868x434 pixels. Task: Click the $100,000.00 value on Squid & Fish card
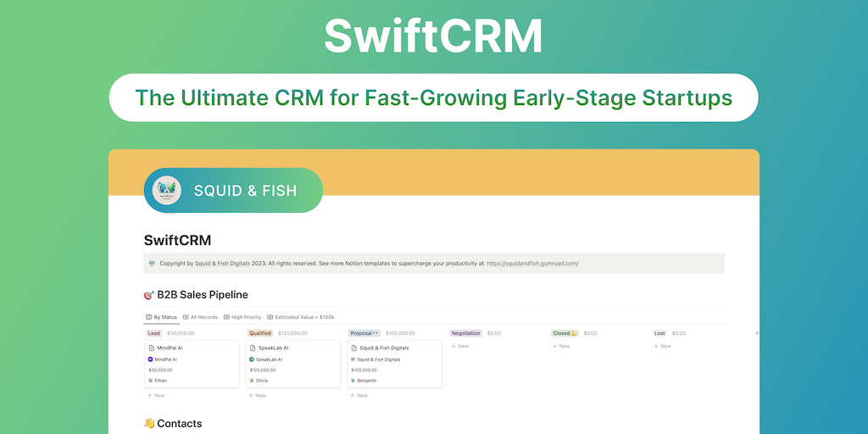pyautogui.click(x=364, y=370)
